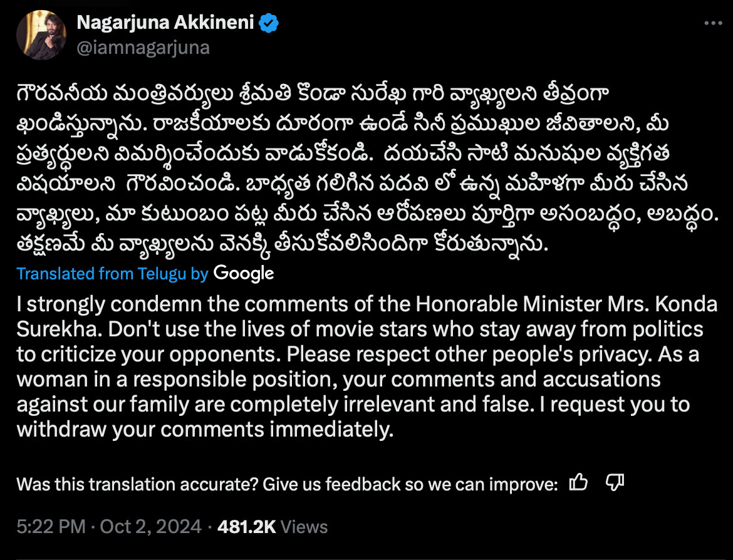Click the thumbs down feedback icon

point(615,482)
